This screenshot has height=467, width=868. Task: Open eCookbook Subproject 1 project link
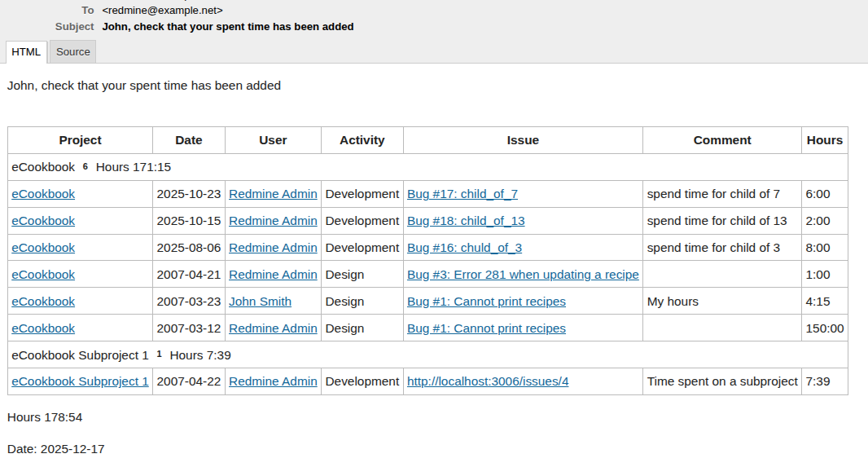[80, 381]
